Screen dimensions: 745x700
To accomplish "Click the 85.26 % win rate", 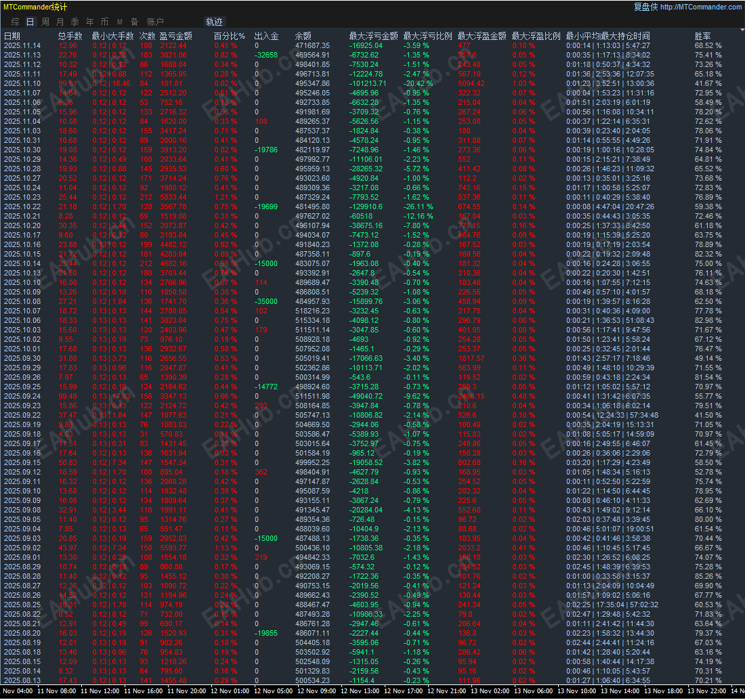I will [708, 577].
